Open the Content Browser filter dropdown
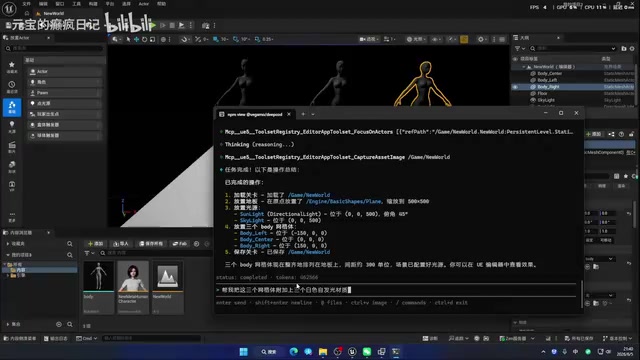This screenshot has width=640, height=360. 89,253
